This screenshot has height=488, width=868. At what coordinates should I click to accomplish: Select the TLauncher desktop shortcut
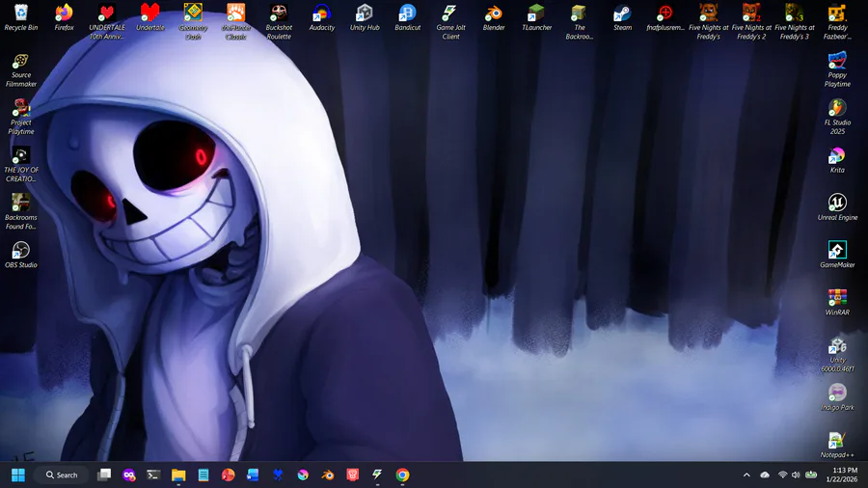(536, 17)
